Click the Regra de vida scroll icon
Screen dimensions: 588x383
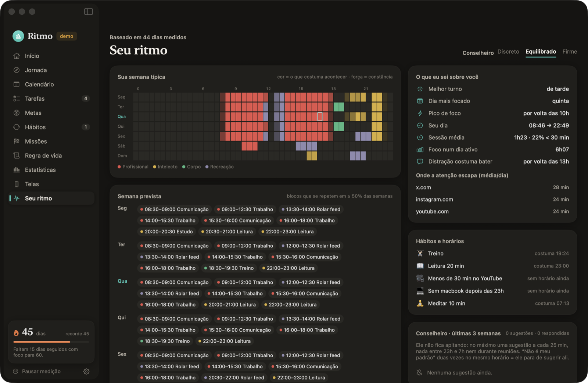pyautogui.click(x=17, y=155)
